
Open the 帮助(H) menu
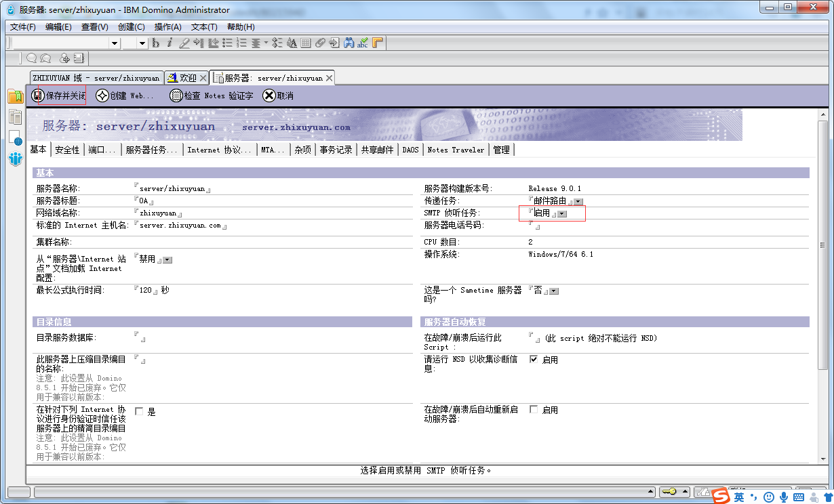[x=241, y=27]
